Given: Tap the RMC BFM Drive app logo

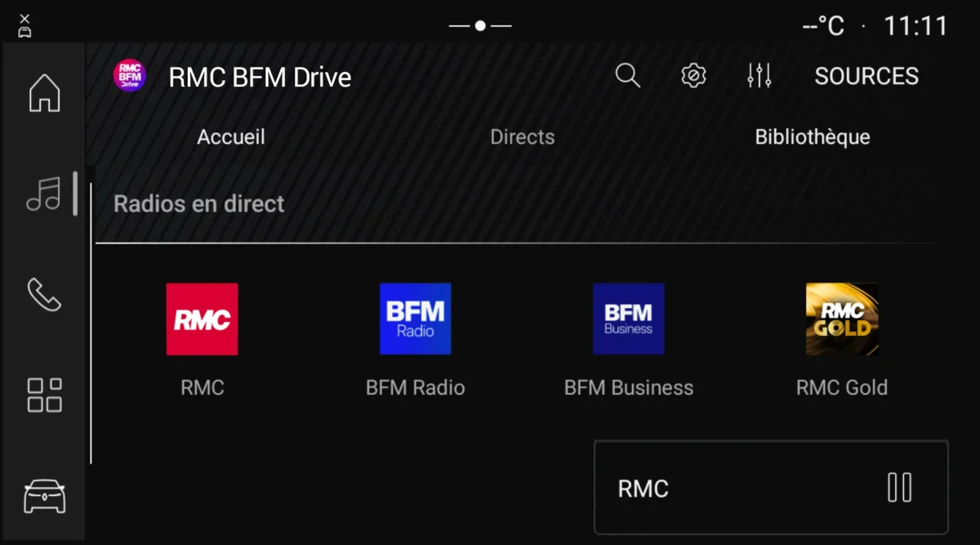Looking at the screenshot, I should coord(128,75).
